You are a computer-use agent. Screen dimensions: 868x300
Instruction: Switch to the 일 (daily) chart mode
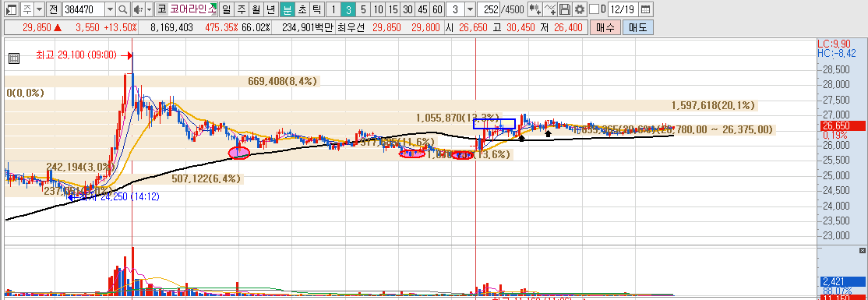point(227,9)
